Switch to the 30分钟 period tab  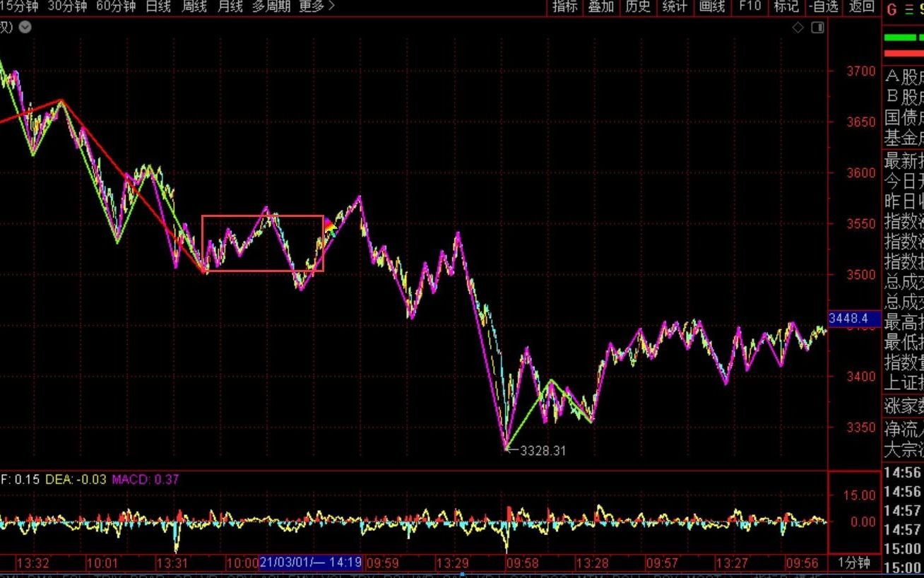[x=68, y=6]
